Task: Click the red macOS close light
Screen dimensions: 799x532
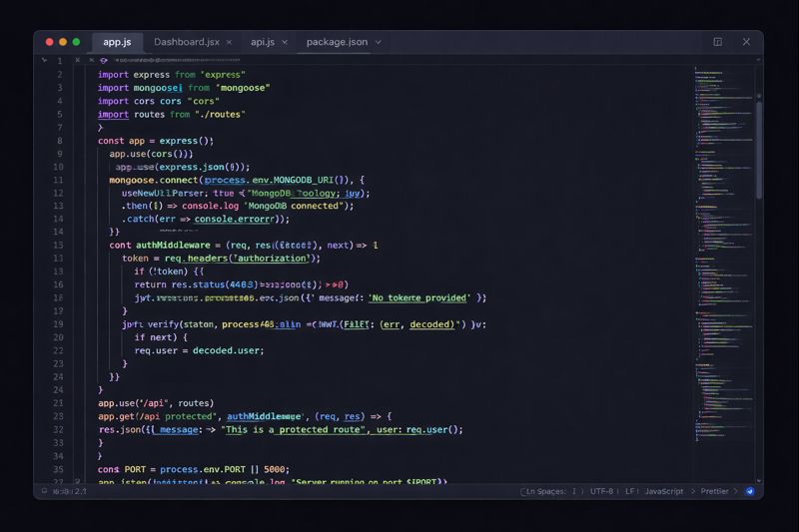Action: point(49,42)
